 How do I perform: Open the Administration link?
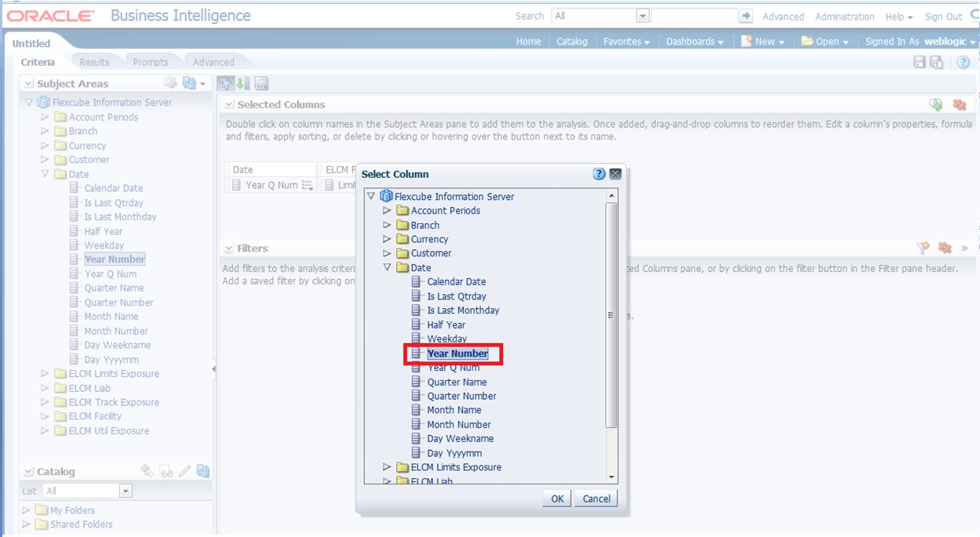844,16
